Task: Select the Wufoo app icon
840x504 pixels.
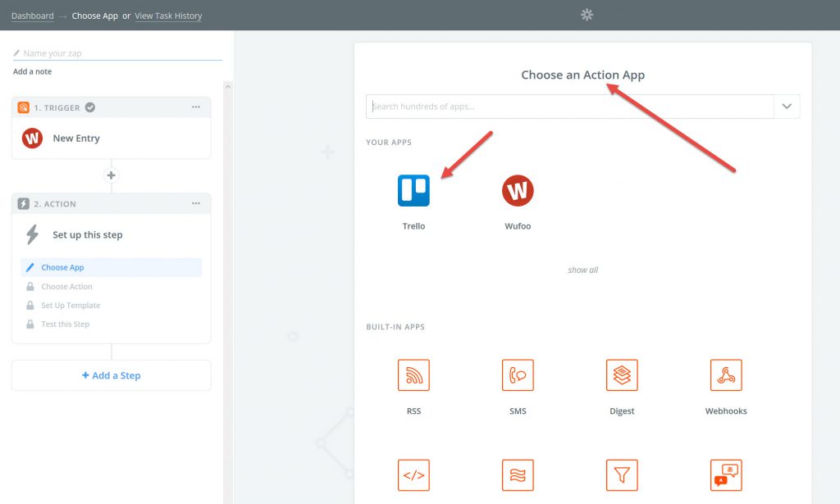Action: pos(518,190)
